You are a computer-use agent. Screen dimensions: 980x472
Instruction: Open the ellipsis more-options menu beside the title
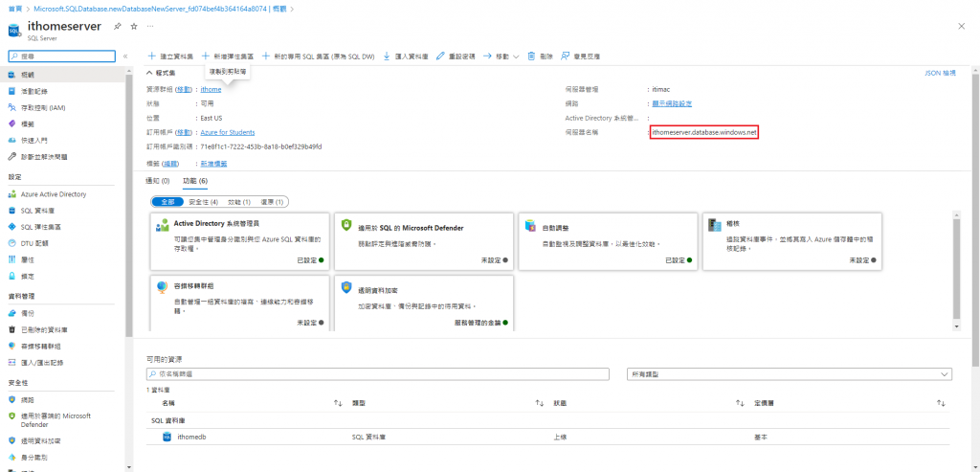(150, 26)
